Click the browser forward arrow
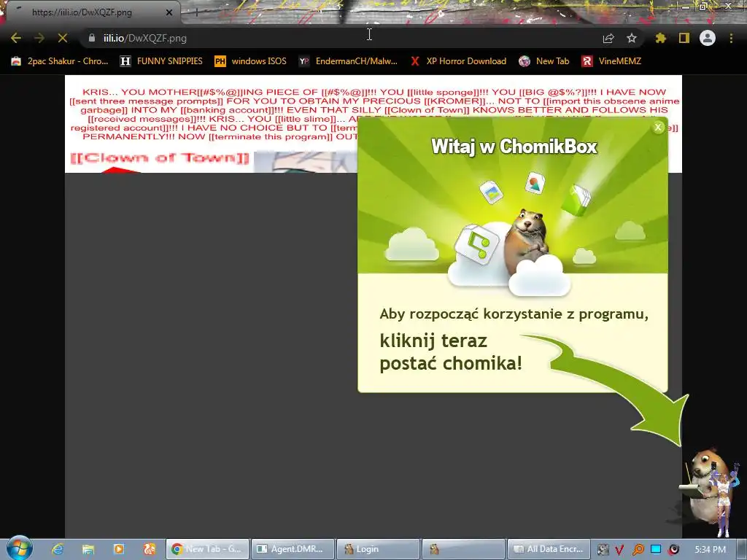 [x=39, y=38]
